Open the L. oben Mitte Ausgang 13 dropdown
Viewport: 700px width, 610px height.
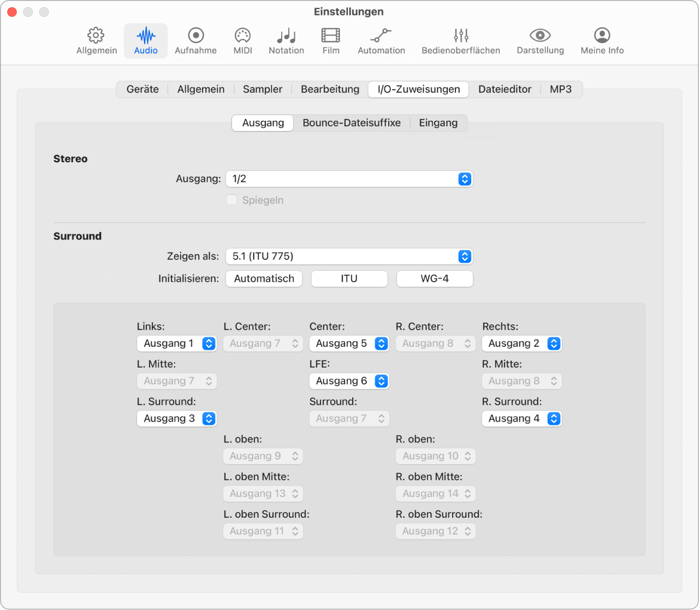coord(263,494)
